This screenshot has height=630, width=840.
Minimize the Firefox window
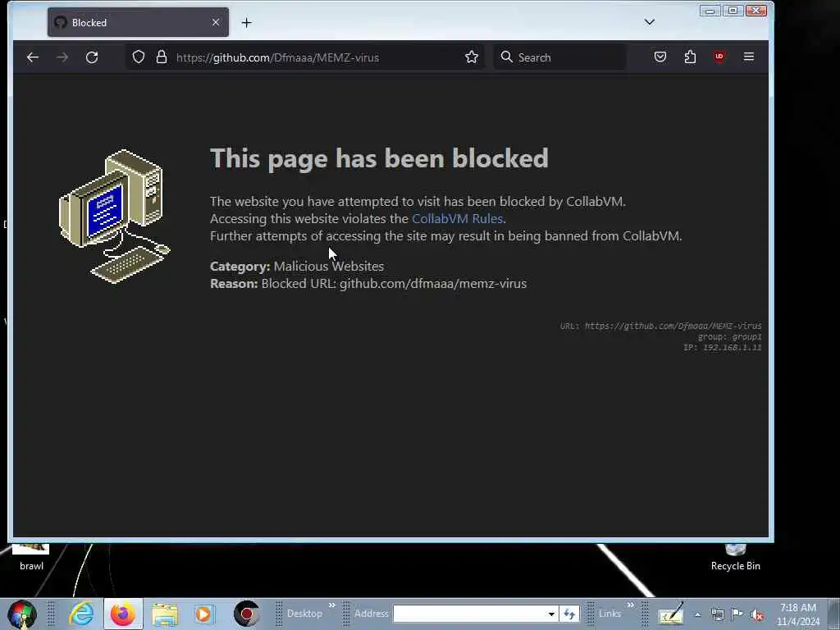click(x=710, y=11)
